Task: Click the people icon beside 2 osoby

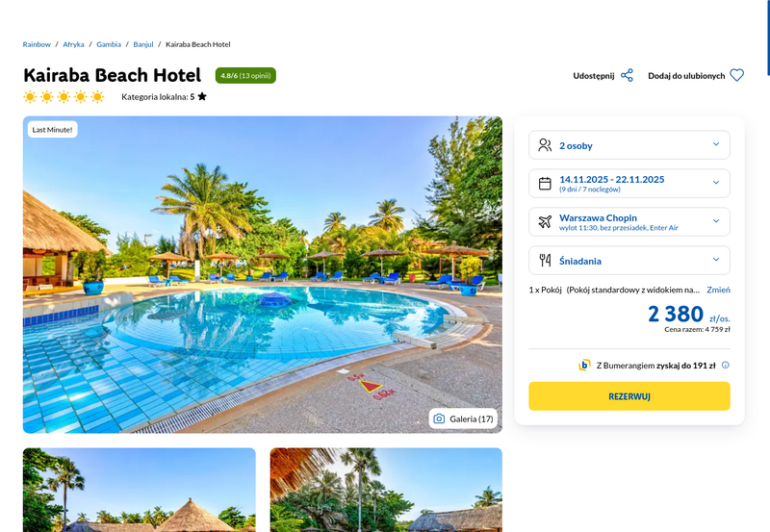Action: pyautogui.click(x=545, y=145)
